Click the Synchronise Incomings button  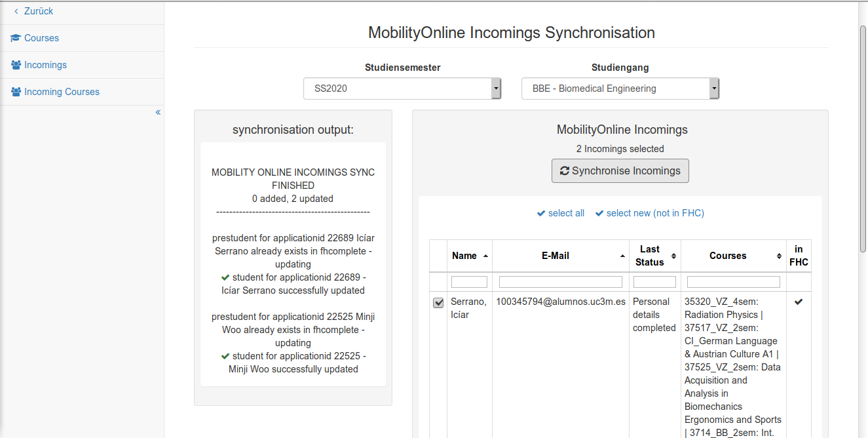pos(620,171)
